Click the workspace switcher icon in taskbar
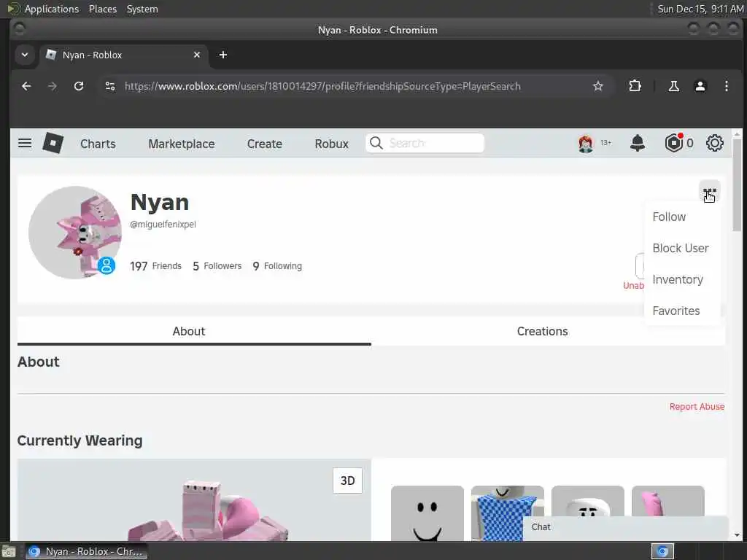Screen dimensions: 747x560 pyautogui.click(x=662, y=551)
